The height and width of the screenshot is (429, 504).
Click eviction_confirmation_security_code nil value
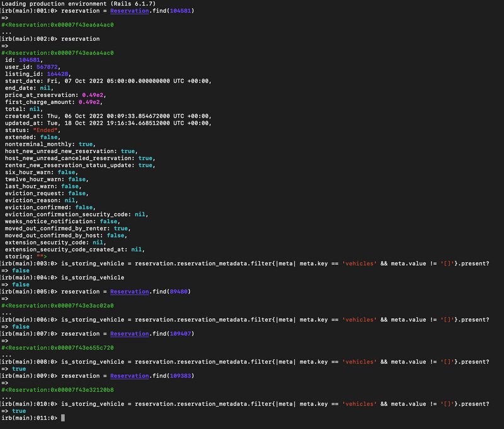(140, 214)
